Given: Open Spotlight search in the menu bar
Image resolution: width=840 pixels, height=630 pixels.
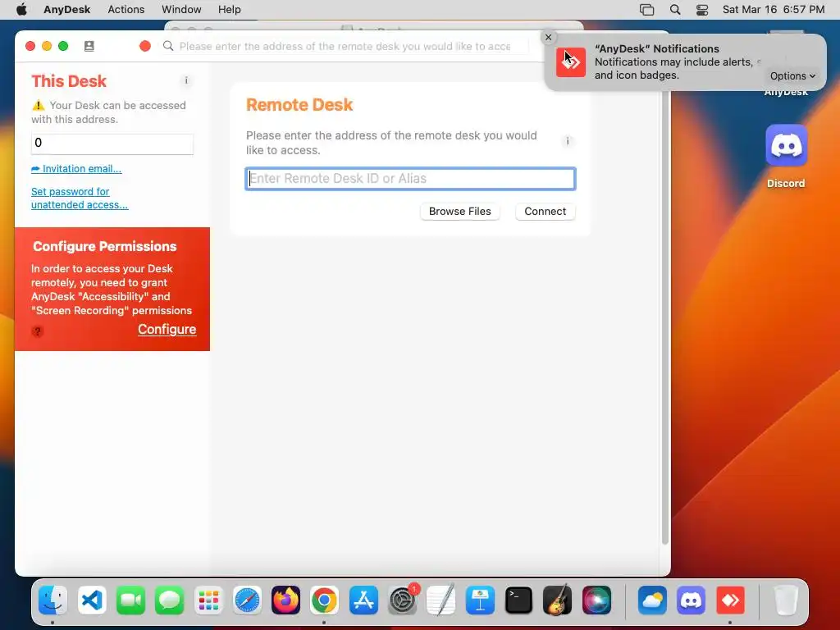Looking at the screenshot, I should [675, 10].
